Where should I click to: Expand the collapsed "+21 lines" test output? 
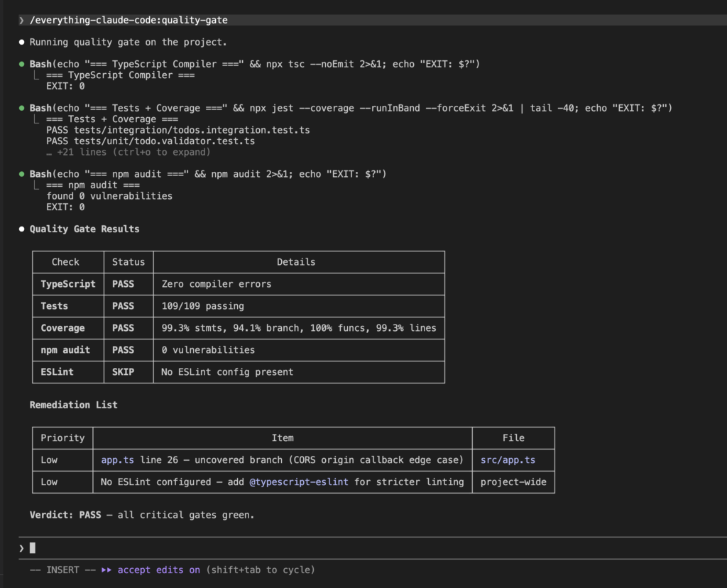point(129,152)
